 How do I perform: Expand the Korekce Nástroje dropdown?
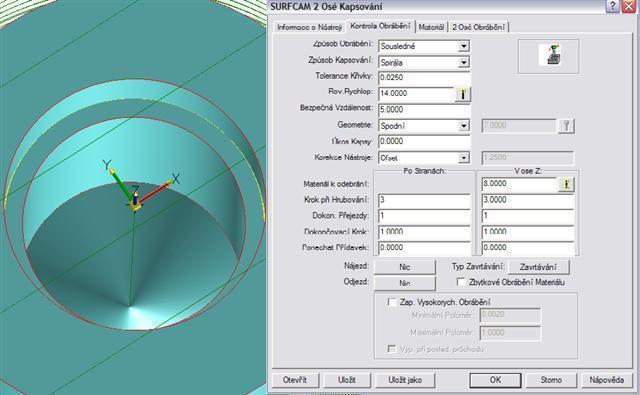463,158
